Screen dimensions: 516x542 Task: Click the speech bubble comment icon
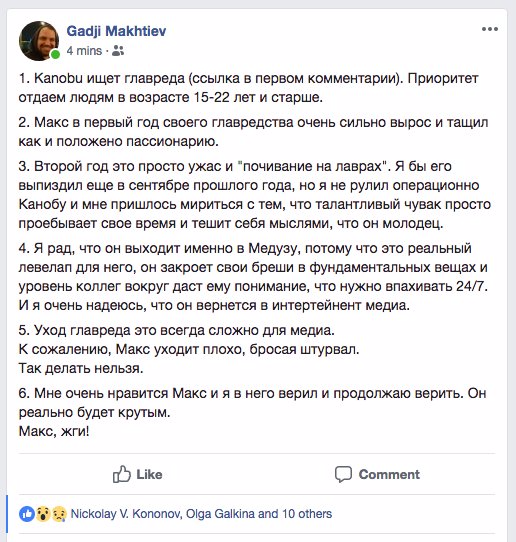(x=343, y=474)
